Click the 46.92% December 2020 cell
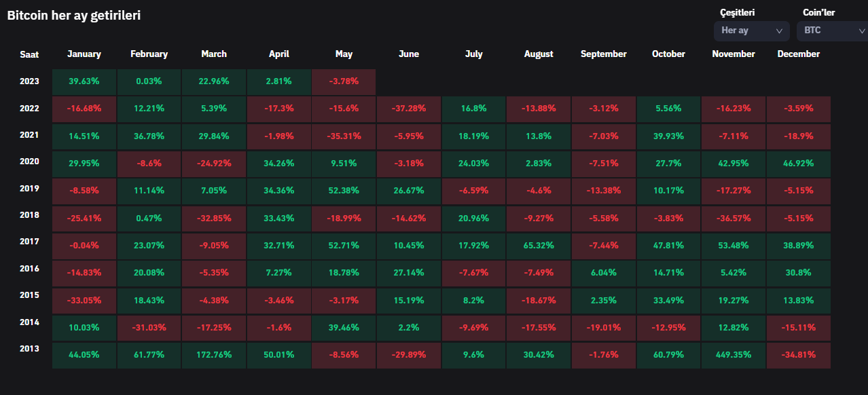Image resolution: width=868 pixels, height=395 pixels. (799, 164)
